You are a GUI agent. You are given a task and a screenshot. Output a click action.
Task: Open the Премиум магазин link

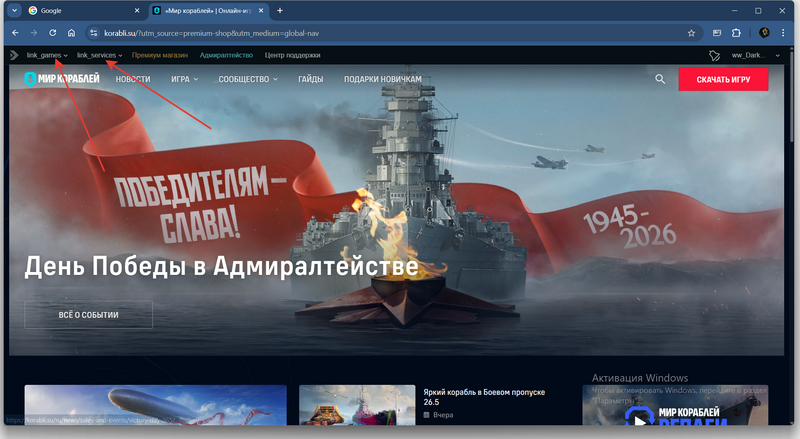pos(160,55)
